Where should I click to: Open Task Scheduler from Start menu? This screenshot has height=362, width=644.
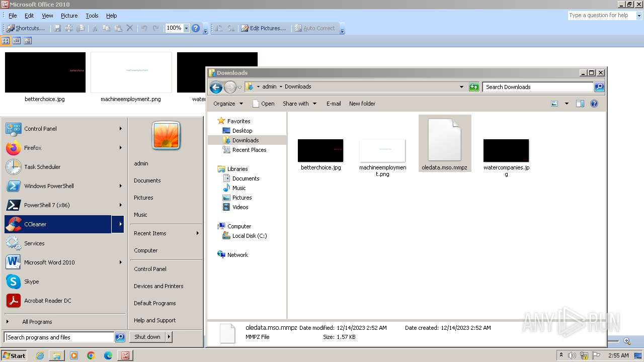64,167
